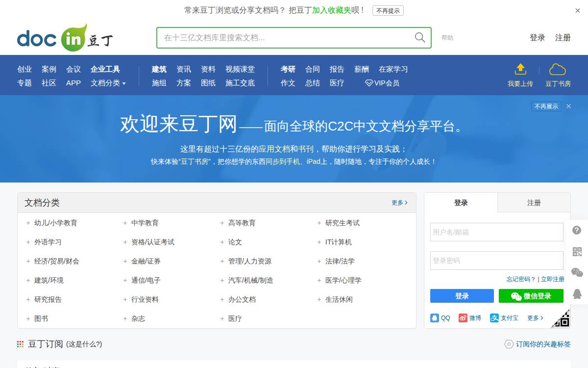This screenshot has width=588, height=368.
Task: Show QR code from side bar
Action: pos(577,252)
